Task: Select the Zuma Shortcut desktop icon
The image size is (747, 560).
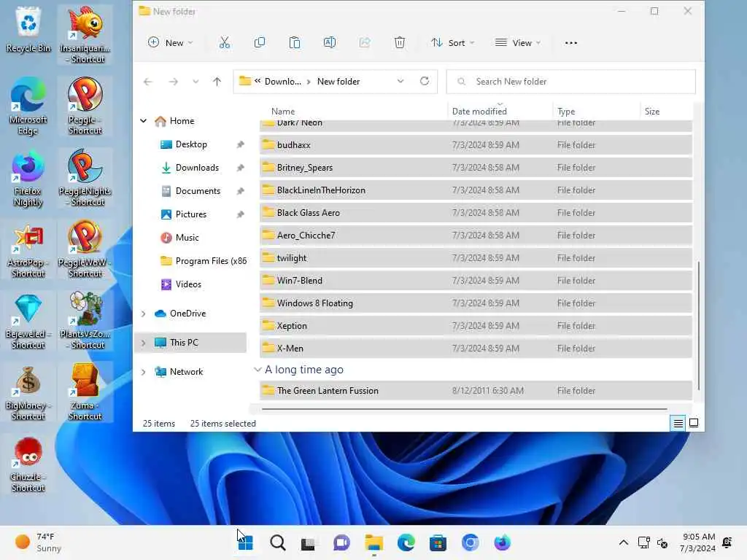Action: 85,392
